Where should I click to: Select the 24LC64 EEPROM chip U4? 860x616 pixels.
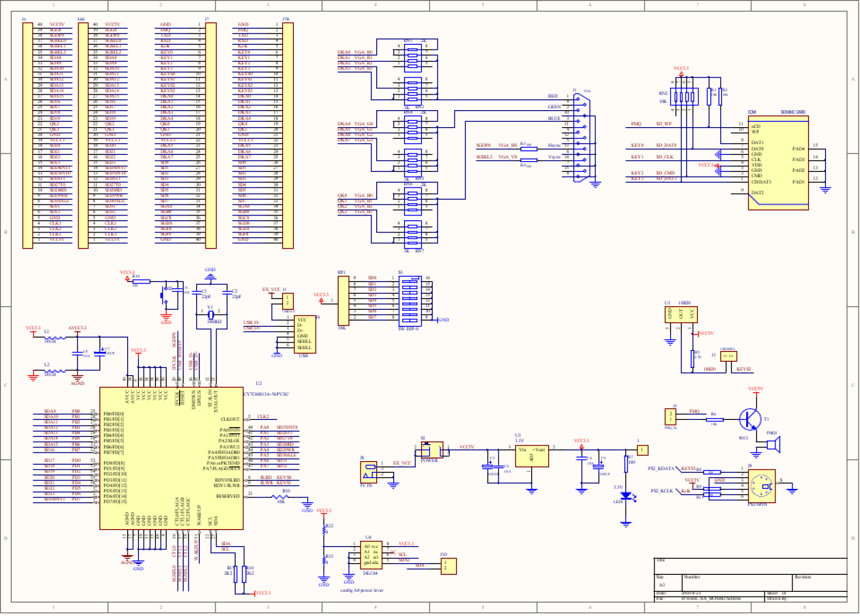(x=371, y=555)
